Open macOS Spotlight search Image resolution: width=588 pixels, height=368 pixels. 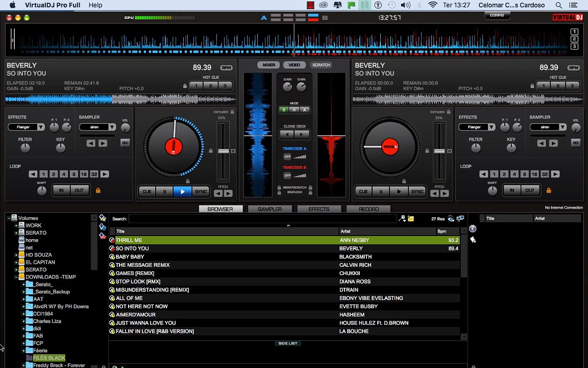point(559,5)
